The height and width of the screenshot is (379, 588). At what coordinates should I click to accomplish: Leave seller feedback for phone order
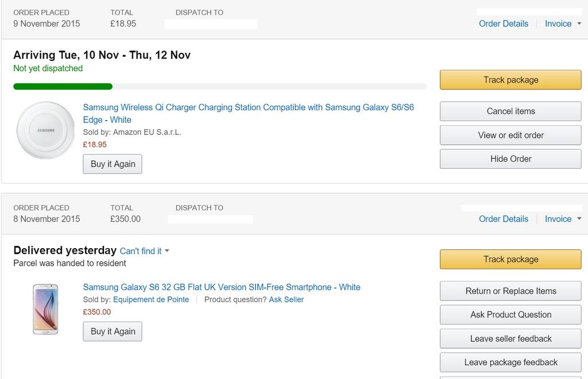click(x=510, y=339)
